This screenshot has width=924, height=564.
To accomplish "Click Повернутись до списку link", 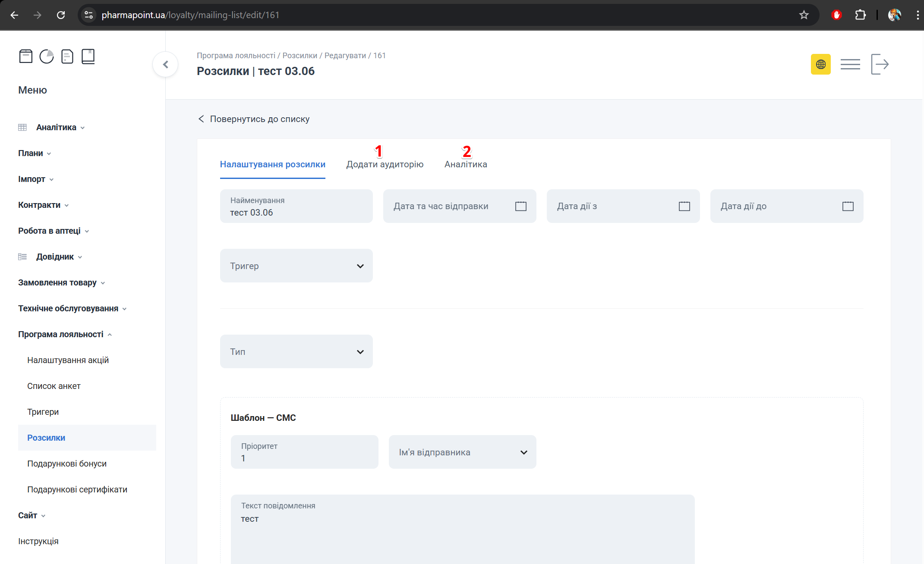I will pos(259,119).
